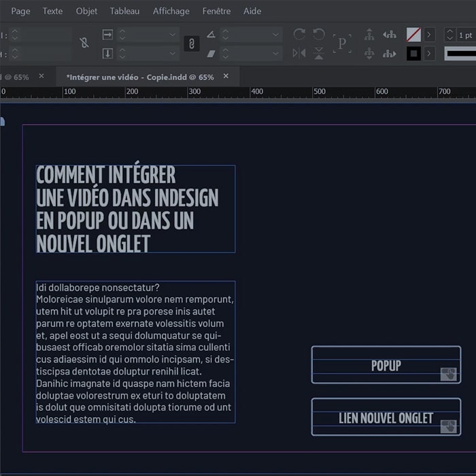Open the stroke type line preview
The width and height of the screenshot is (476, 476).
460,54
